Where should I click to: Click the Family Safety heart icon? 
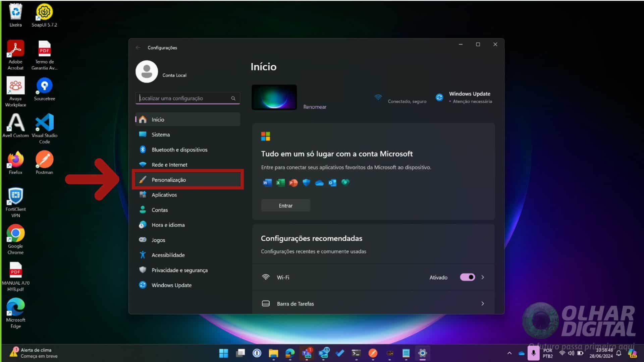point(345,182)
